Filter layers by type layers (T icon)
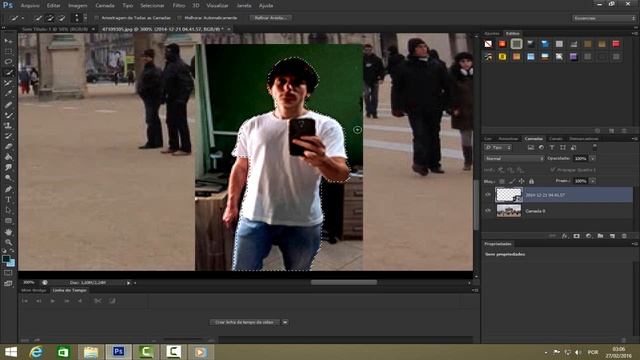The image size is (640, 360). (x=552, y=147)
